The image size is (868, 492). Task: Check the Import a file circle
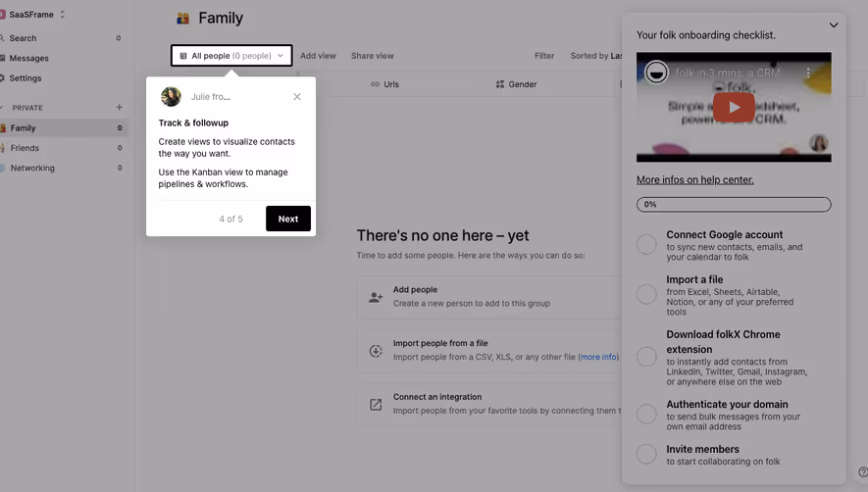point(646,294)
